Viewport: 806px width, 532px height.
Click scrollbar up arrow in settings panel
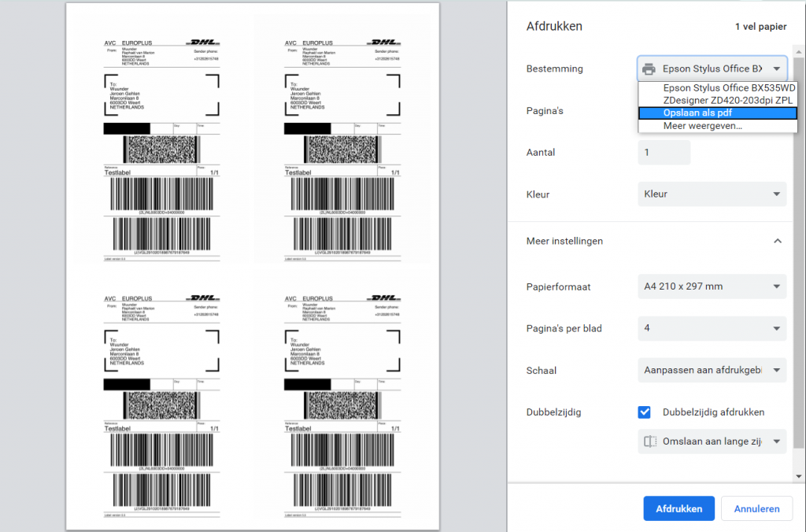point(798,52)
